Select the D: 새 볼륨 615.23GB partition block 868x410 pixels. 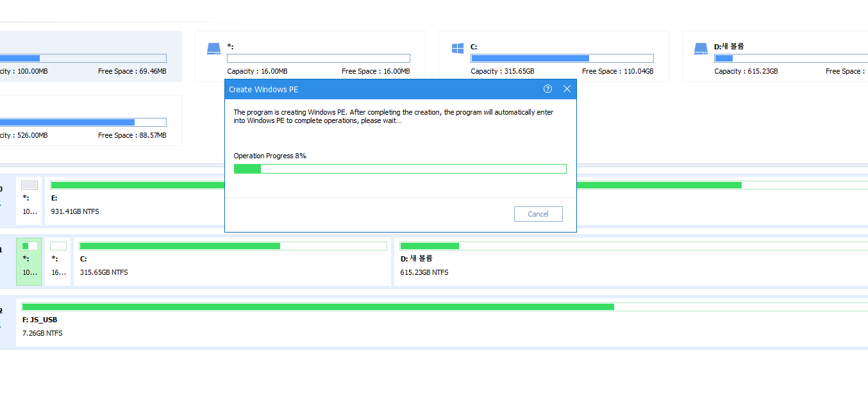631,261
